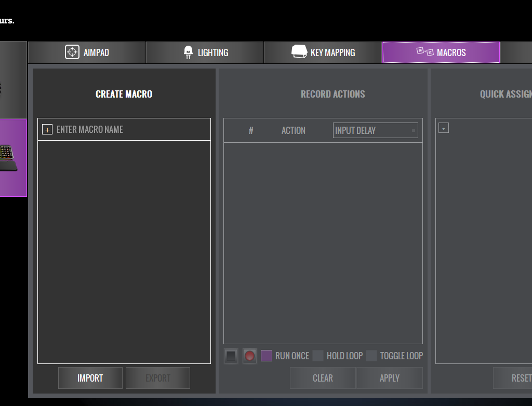Switch to the Aimpad tab
Screen dimensions: 532x406
point(87,52)
